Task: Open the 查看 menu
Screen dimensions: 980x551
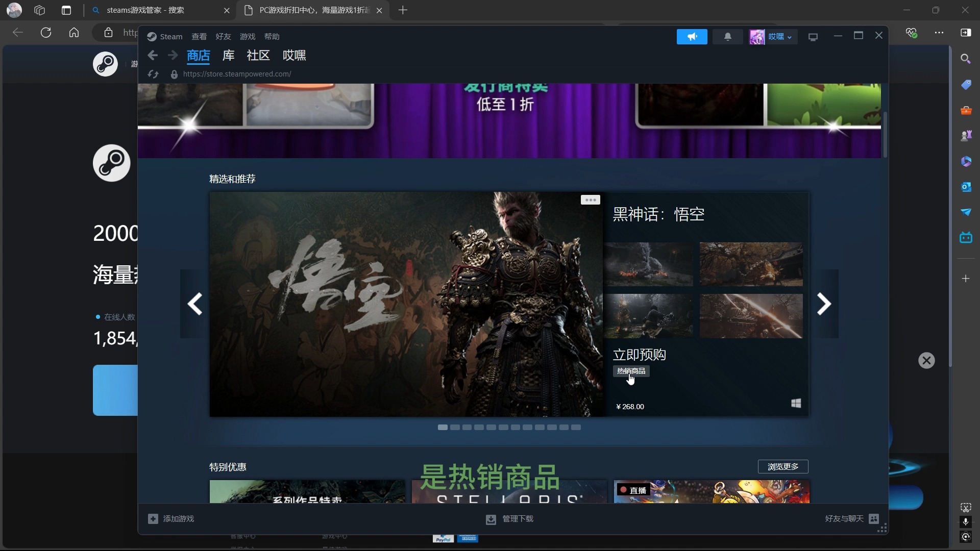Action: tap(199, 37)
